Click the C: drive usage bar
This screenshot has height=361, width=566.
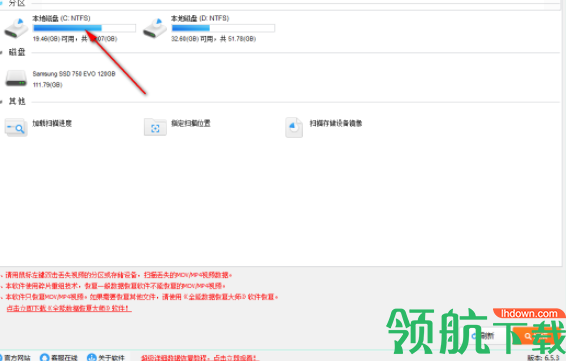(84, 28)
